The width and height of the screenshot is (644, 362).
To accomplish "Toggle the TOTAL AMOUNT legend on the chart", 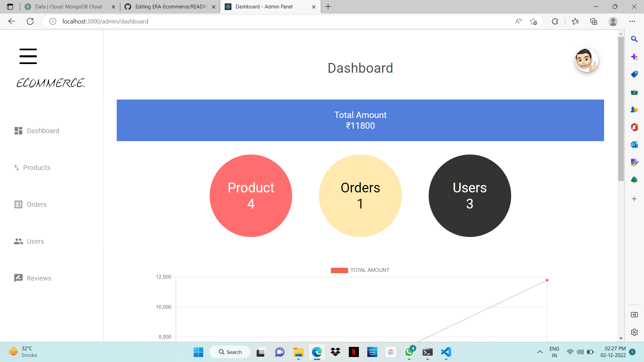I will click(360, 270).
